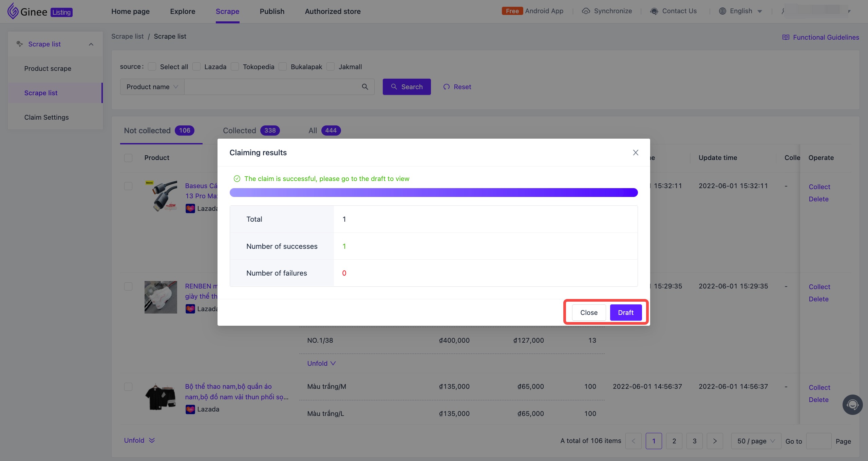Check the Jakmall source checkbox

(x=331, y=66)
